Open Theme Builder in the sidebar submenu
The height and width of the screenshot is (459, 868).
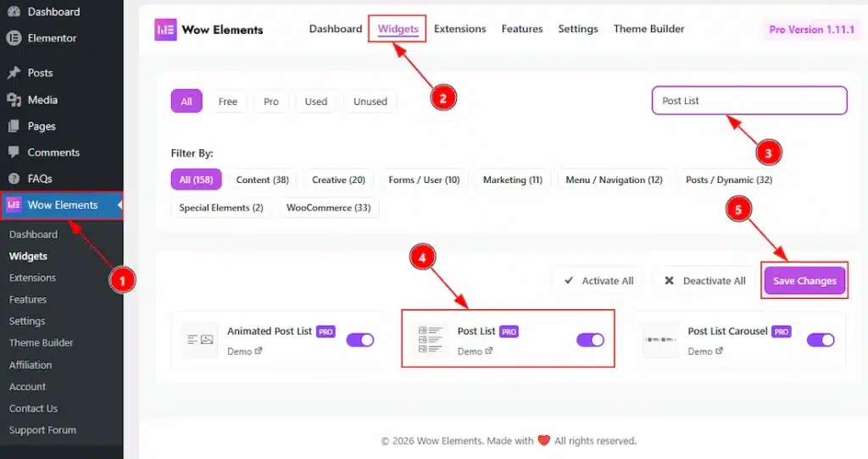41,343
